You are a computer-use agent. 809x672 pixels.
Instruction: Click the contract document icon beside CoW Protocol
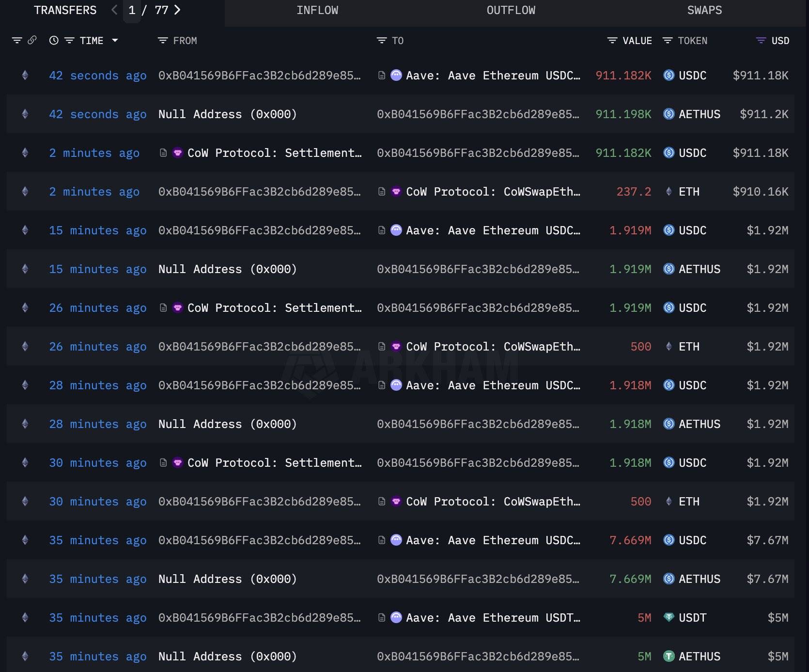(163, 153)
